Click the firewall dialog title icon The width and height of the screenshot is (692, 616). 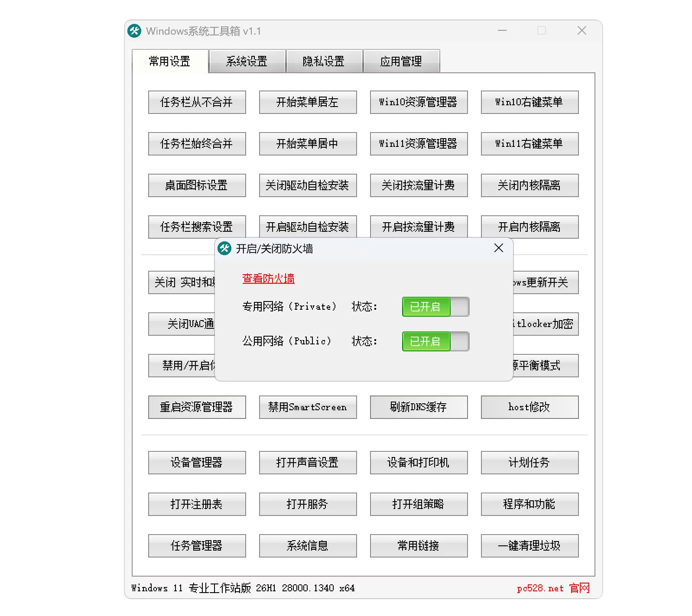pyautogui.click(x=224, y=248)
